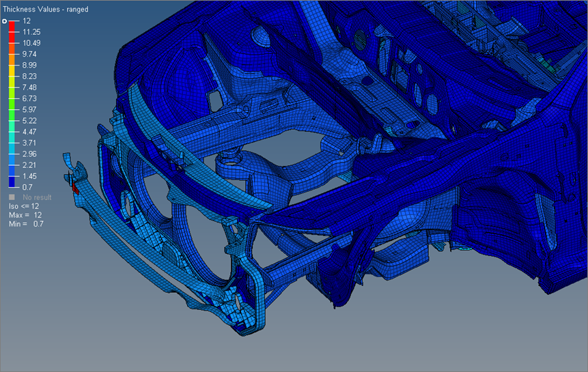Click the 11.25 legend value label

(31, 32)
